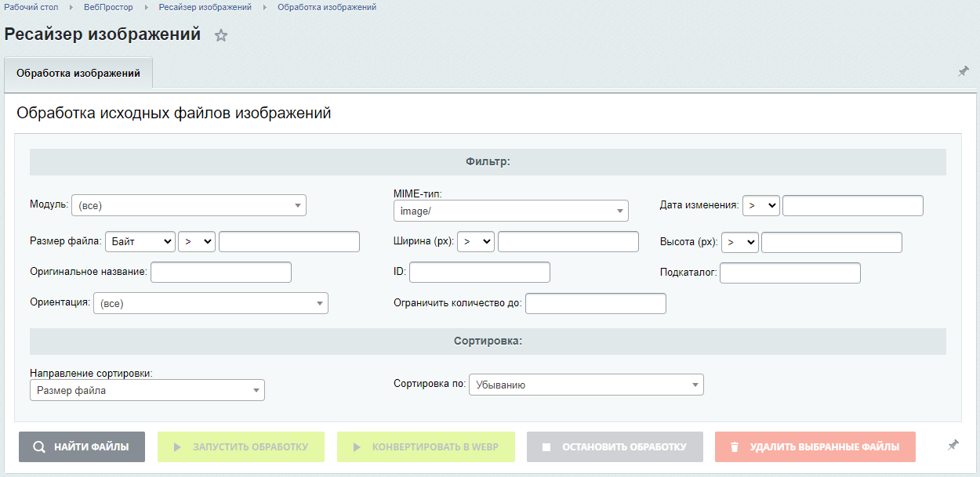This screenshot has width=980, height=477.
Task: Focus the Размер файла value field
Action: click(x=289, y=242)
